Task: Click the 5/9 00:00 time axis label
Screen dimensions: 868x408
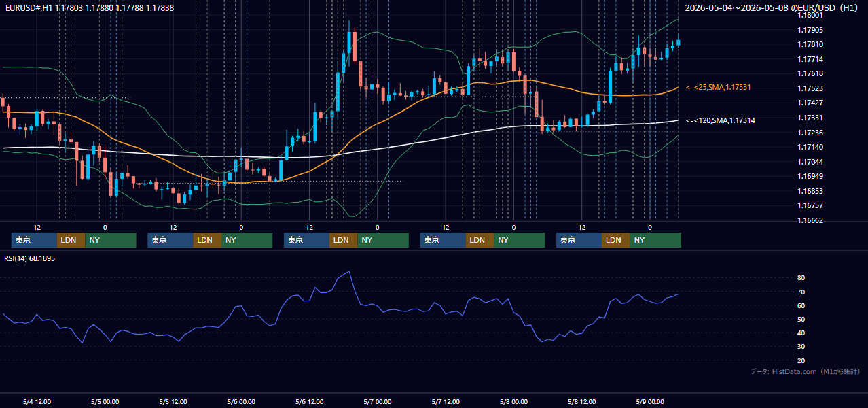Action: click(x=650, y=402)
